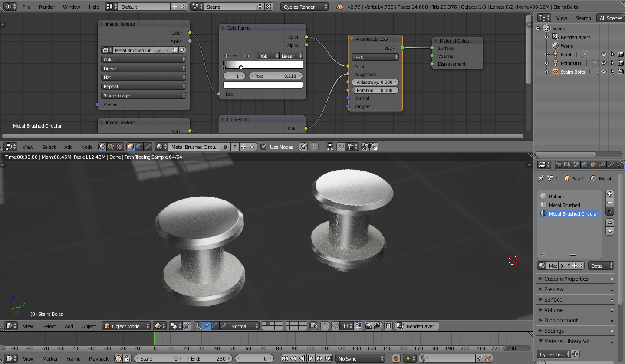Screen dimensions: 625x364
Task: Open the Node menu in node editor header
Action: click(x=87, y=147)
